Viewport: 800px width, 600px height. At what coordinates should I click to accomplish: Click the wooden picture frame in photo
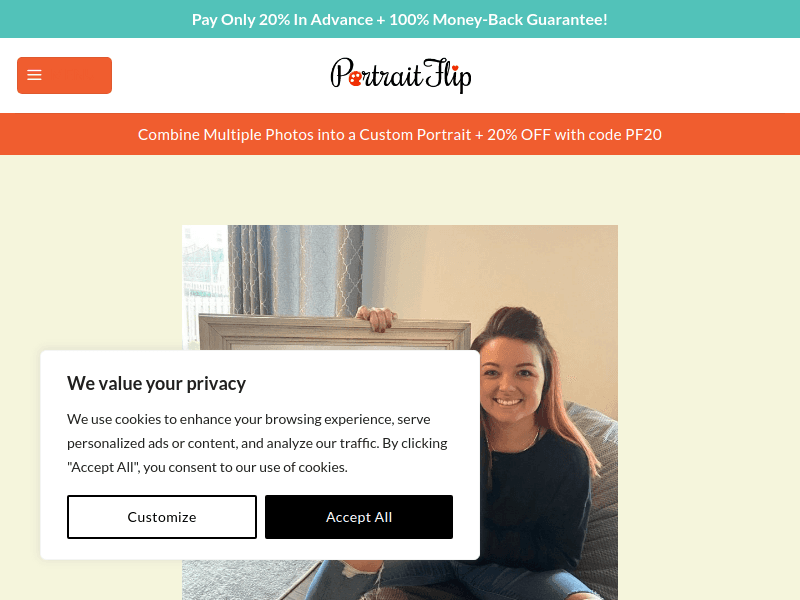tap(335, 333)
